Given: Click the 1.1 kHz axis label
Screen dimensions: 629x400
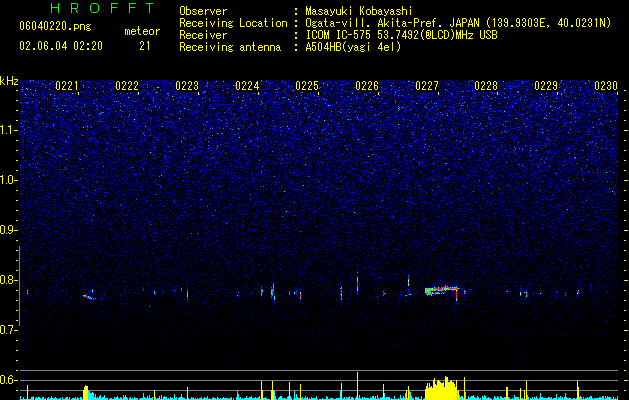Looking at the screenshot, I should click(9, 130).
